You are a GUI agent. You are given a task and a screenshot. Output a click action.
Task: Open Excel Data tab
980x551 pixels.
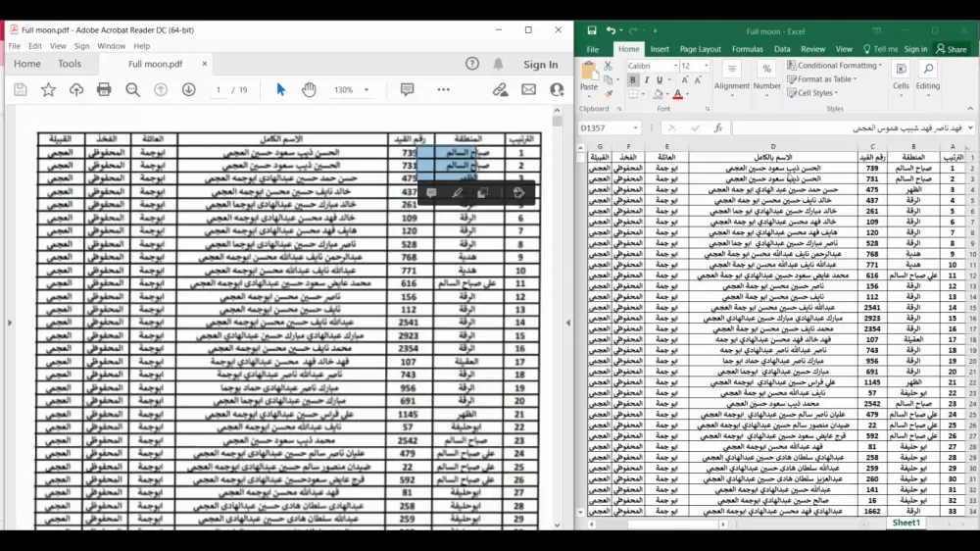(x=782, y=49)
